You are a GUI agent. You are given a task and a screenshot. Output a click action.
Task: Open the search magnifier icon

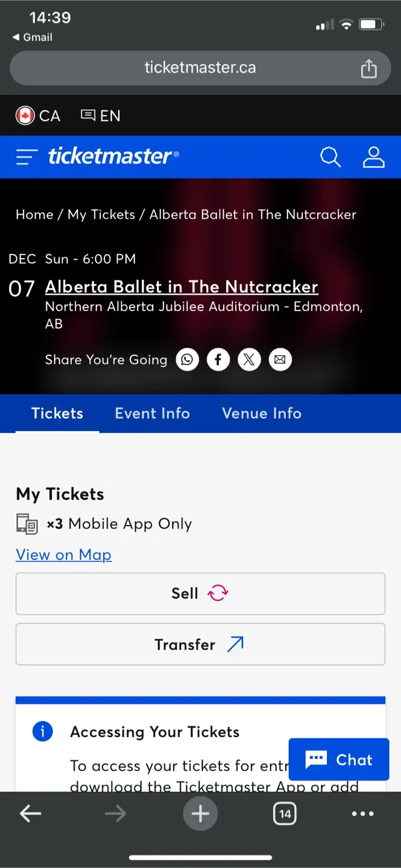click(x=330, y=157)
